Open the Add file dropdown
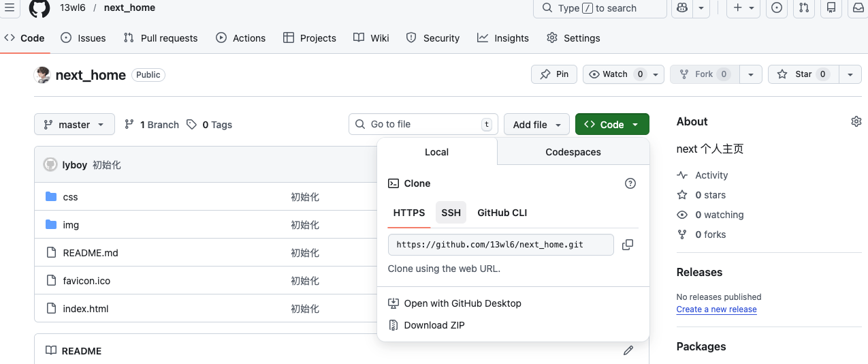Screen dimensions: 868x364 click(536, 125)
